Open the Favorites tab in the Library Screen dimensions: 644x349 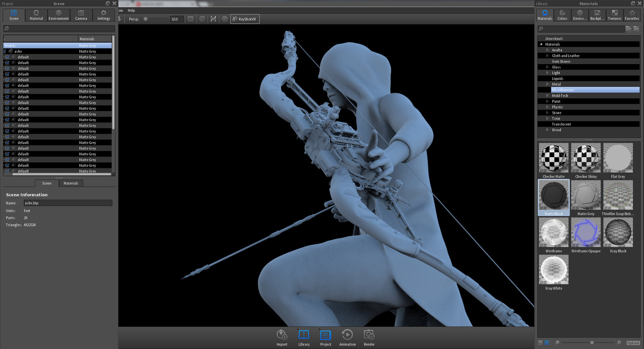(x=632, y=15)
